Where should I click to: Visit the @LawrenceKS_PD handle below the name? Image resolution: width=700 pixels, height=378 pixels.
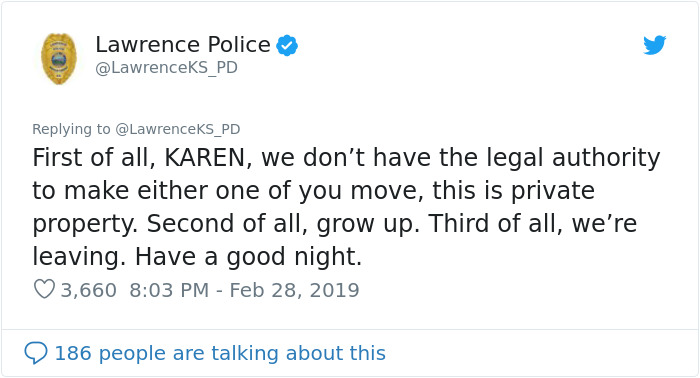coord(167,68)
